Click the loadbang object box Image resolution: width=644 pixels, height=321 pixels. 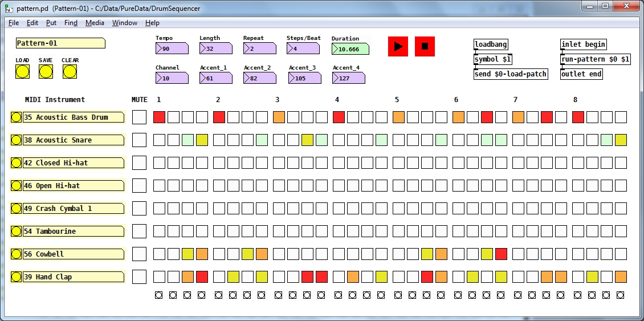[491, 44]
